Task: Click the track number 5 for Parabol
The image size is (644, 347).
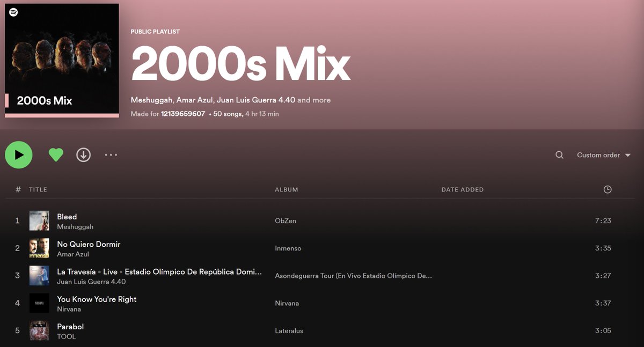Action: pyautogui.click(x=18, y=330)
